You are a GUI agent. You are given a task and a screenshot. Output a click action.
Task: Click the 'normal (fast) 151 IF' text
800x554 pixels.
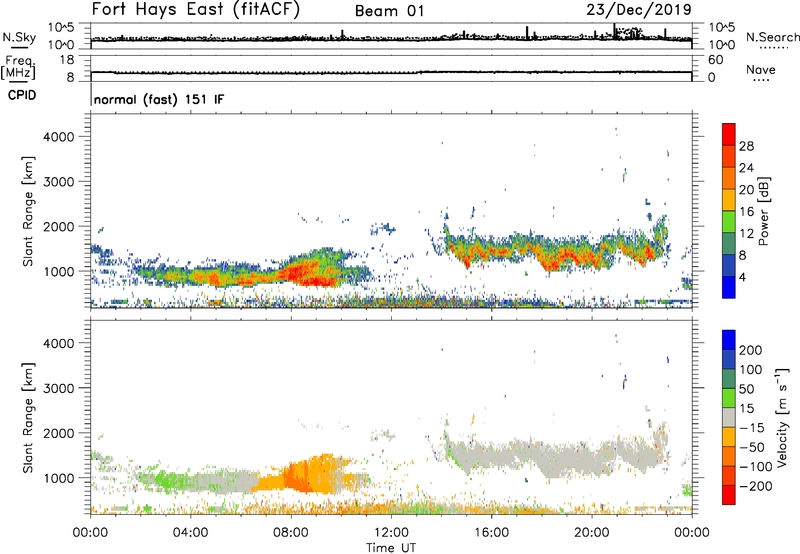click(x=159, y=99)
